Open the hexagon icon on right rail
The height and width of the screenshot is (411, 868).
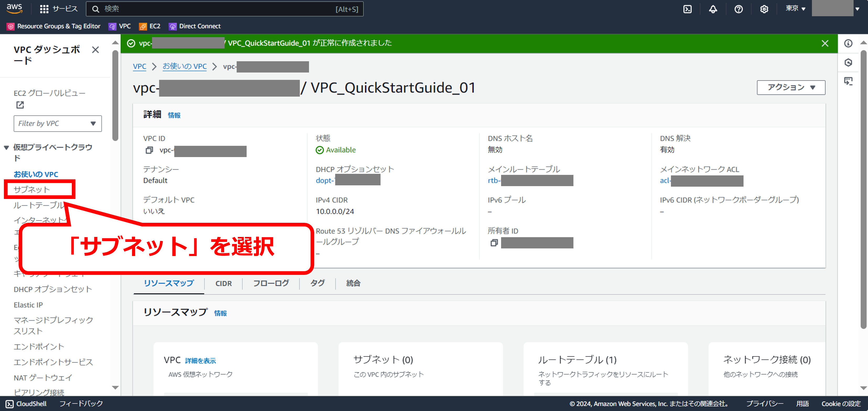click(848, 63)
